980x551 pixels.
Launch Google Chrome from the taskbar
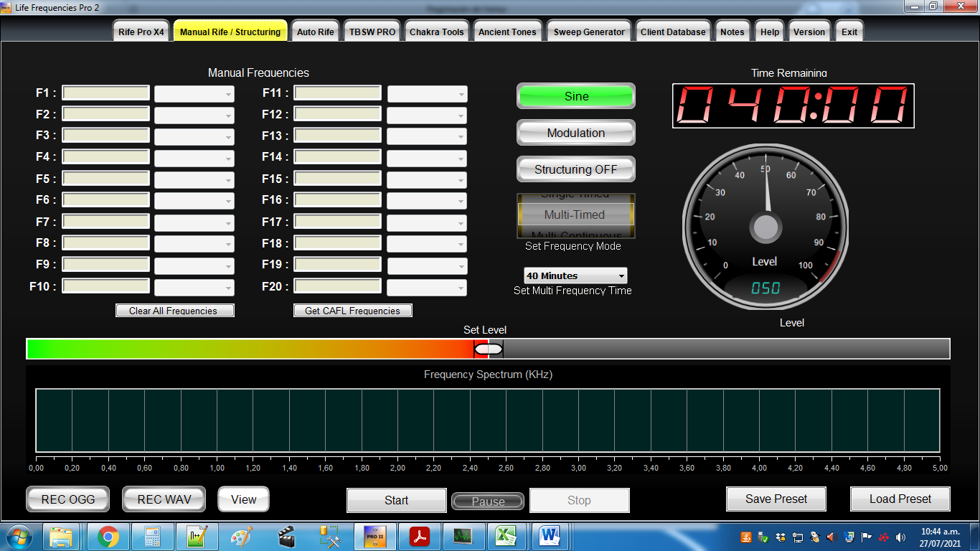108,536
